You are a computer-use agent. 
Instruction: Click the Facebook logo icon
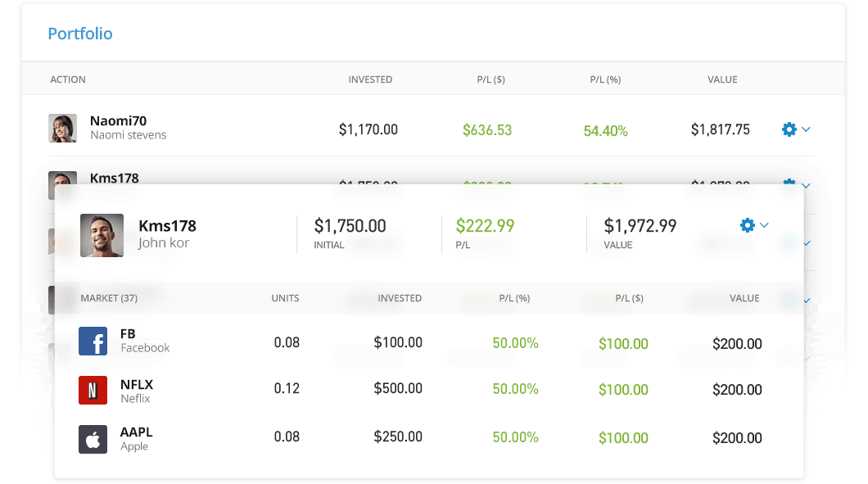93,341
